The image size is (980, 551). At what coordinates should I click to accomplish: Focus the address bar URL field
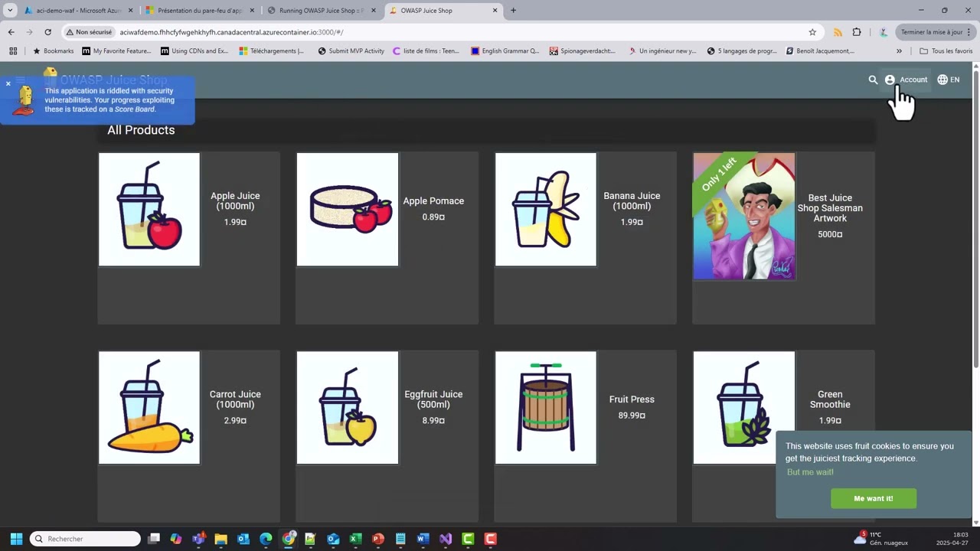[x=459, y=32]
